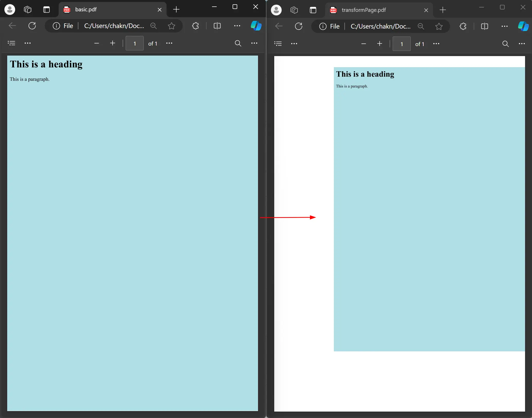The width and height of the screenshot is (532, 418).
Task: Click the zoom out button in basic.pdf
Action: coord(97,43)
